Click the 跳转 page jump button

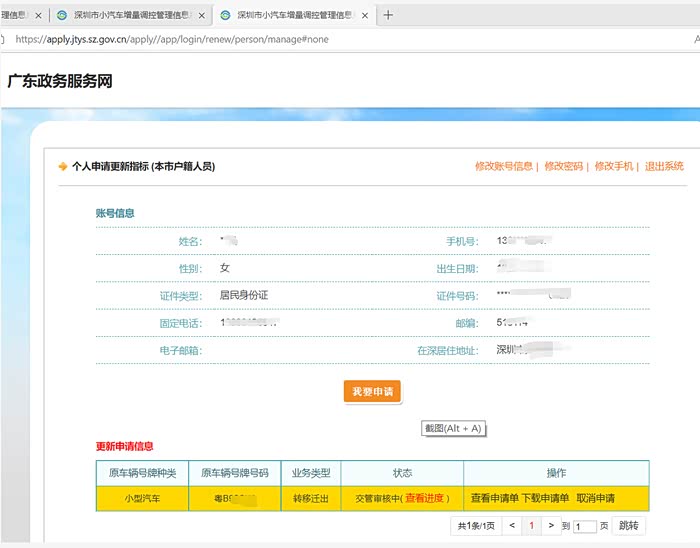[x=628, y=525]
